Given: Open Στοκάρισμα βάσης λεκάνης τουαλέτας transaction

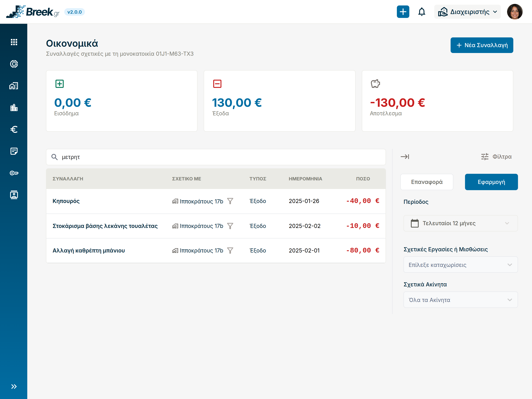Looking at the screenshot, I should pos(105,226).
